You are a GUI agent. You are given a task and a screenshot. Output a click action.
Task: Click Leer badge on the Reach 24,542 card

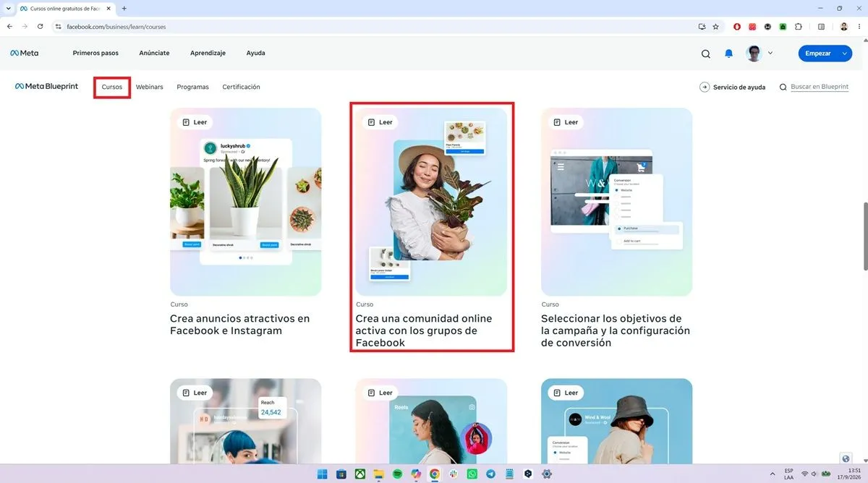point(195,393)
